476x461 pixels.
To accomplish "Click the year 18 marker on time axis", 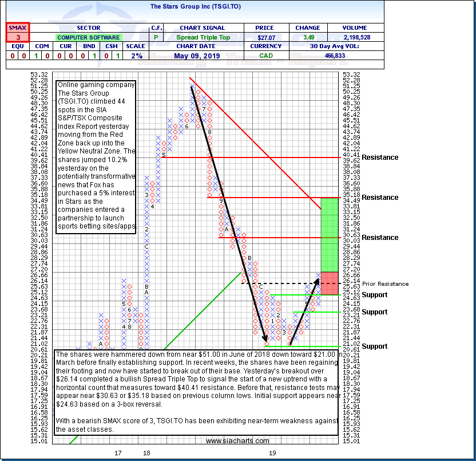I will tap(146, 453).
